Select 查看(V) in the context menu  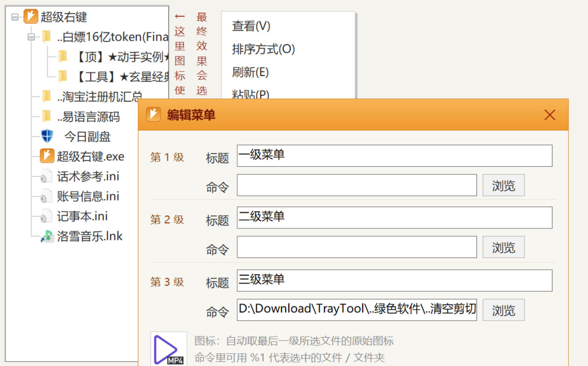click(251, 26)
